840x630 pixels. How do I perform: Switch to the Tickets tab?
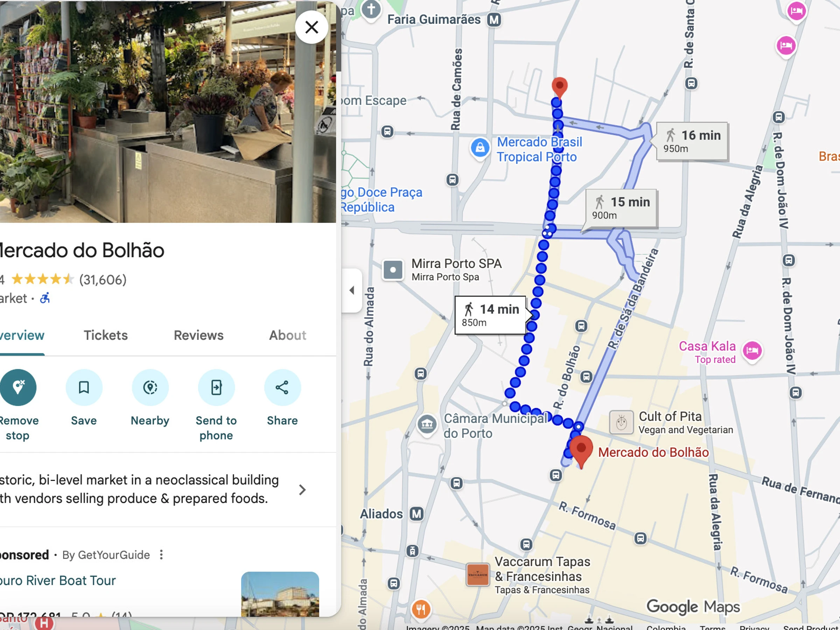106,335
